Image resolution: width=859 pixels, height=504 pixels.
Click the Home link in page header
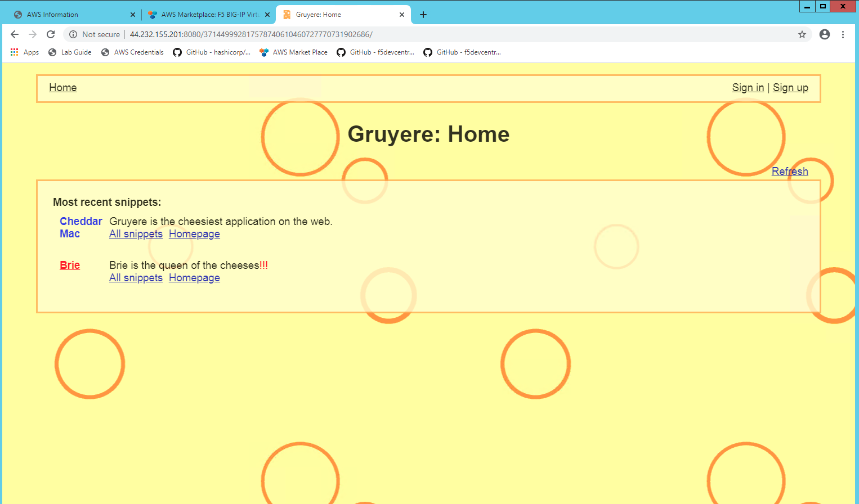coord(63,88)
